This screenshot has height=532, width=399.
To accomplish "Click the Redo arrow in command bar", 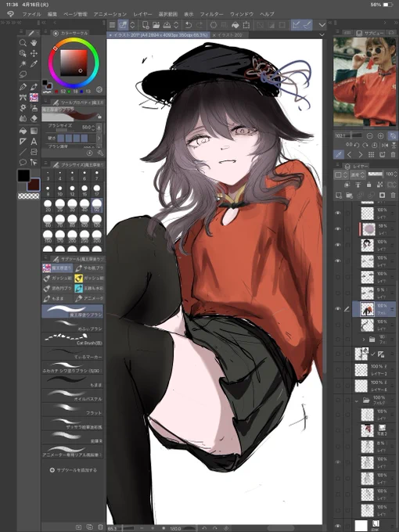I will point(199,25).
